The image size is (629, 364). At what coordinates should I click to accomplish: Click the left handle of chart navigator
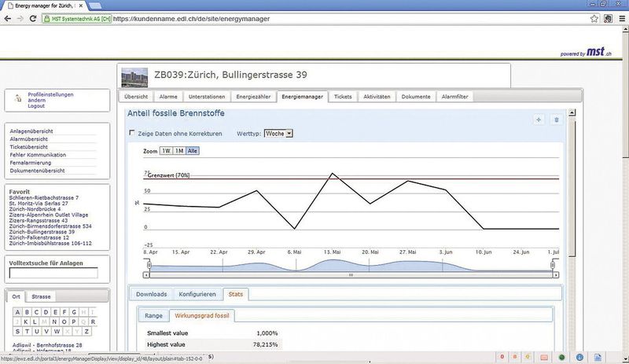[149, 265]
